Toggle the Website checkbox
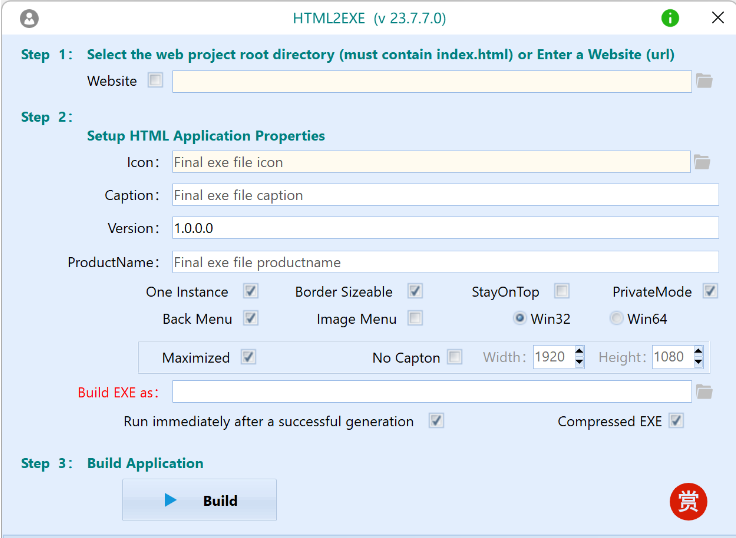 tap(155, 80)
